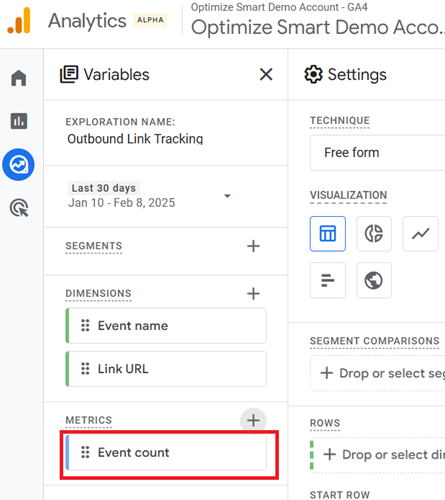Click the Jan 10 - Feb 8, 2025 date text

(x=122, y=203)
